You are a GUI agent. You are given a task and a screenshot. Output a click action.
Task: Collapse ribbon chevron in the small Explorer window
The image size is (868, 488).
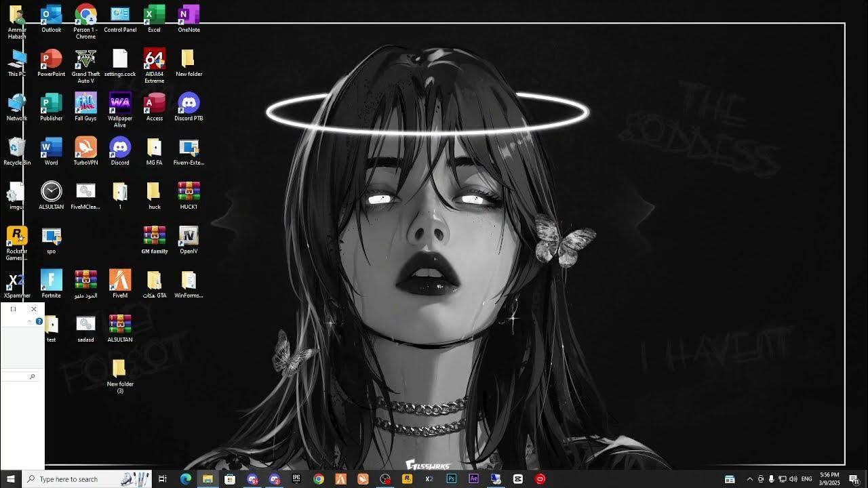pos(29,321)
